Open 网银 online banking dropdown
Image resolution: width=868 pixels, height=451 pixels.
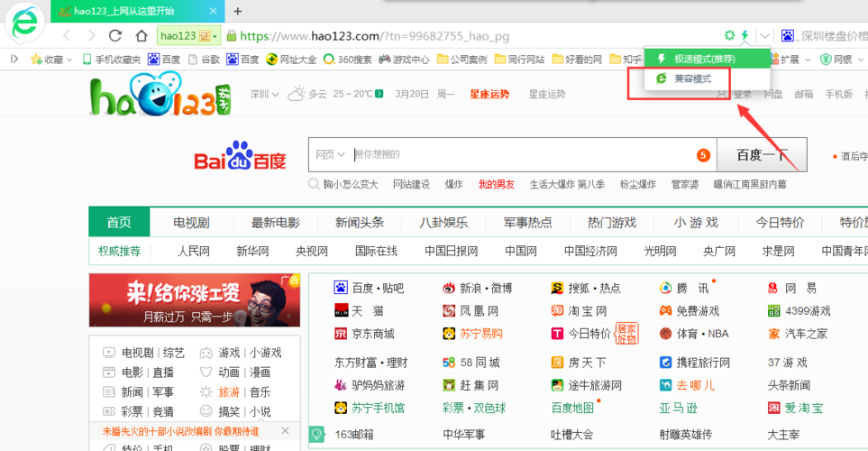[x=842, y=60]
